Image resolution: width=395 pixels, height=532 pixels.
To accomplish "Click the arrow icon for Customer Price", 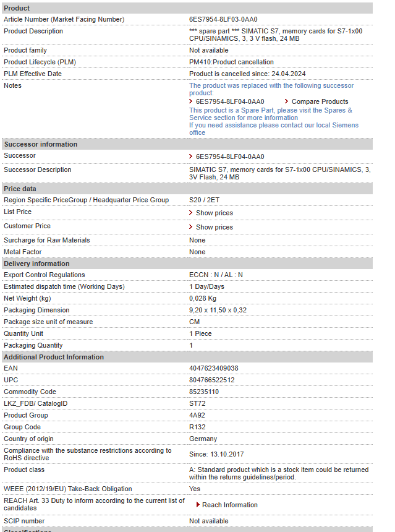I will (191, 227).
